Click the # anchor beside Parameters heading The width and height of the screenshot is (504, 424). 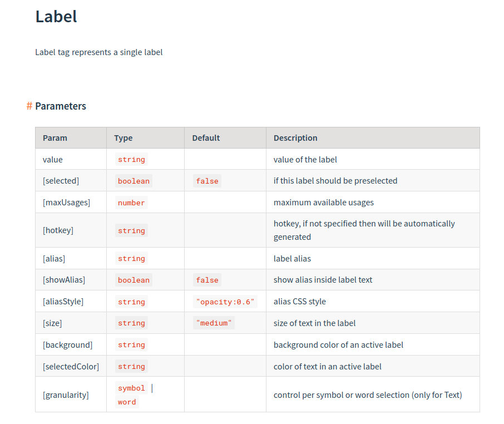[28, 106]
